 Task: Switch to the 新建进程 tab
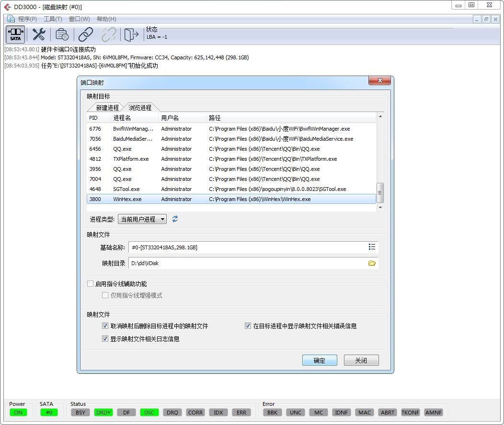[x=107, y=108]
